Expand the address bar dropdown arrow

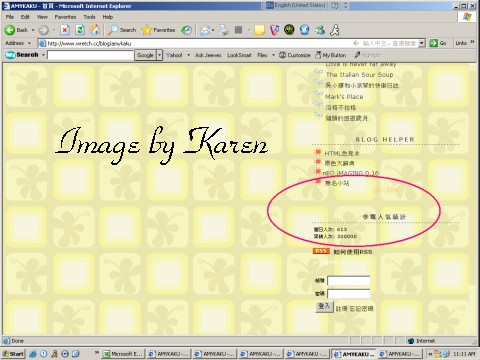coord(422,43)
